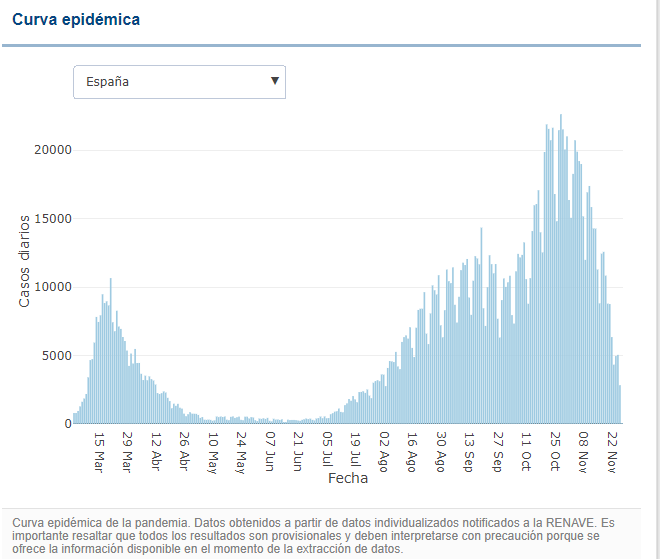Click the tallest bar of the March wave
Viewport: 660px width, 559px height.
click(110, 350)
